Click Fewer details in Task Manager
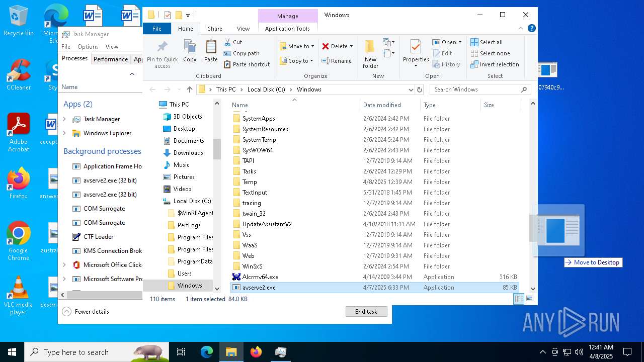The height and width of the screenshot is (362, 644). pyautogui.click(x=87, y=312)
